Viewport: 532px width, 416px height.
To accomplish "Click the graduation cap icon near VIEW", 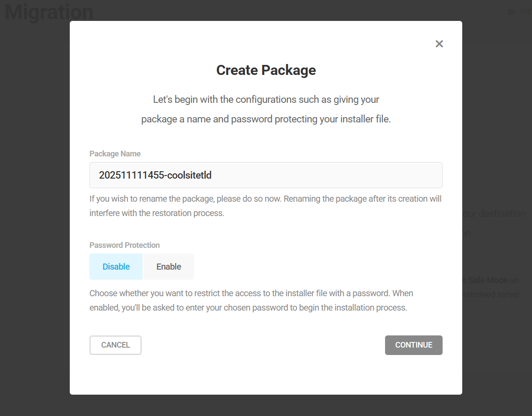I will tap(510, 12).
